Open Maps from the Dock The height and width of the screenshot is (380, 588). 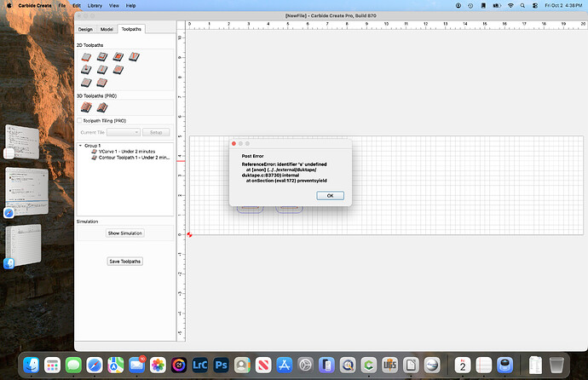click(116, 365)
